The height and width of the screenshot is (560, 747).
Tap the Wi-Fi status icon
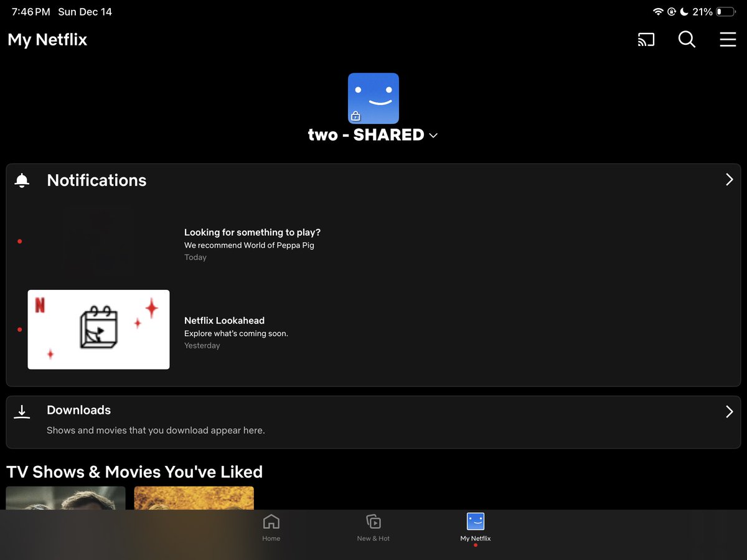[658, 12]
